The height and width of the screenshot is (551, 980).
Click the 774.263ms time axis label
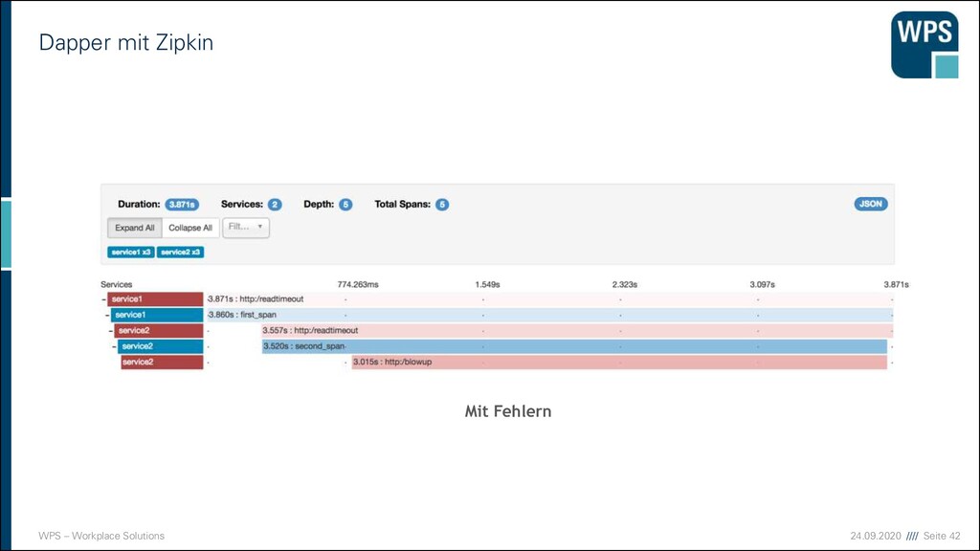[358, 284]
